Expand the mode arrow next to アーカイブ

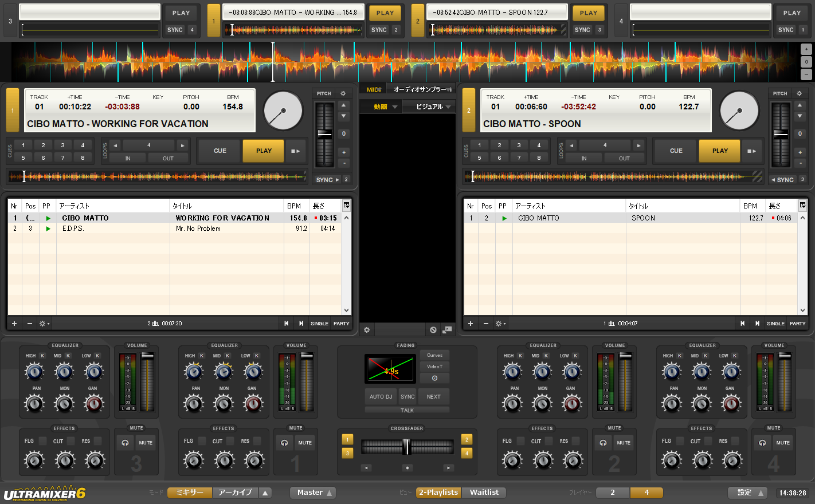pyautogui.click(x=265, y=493)
